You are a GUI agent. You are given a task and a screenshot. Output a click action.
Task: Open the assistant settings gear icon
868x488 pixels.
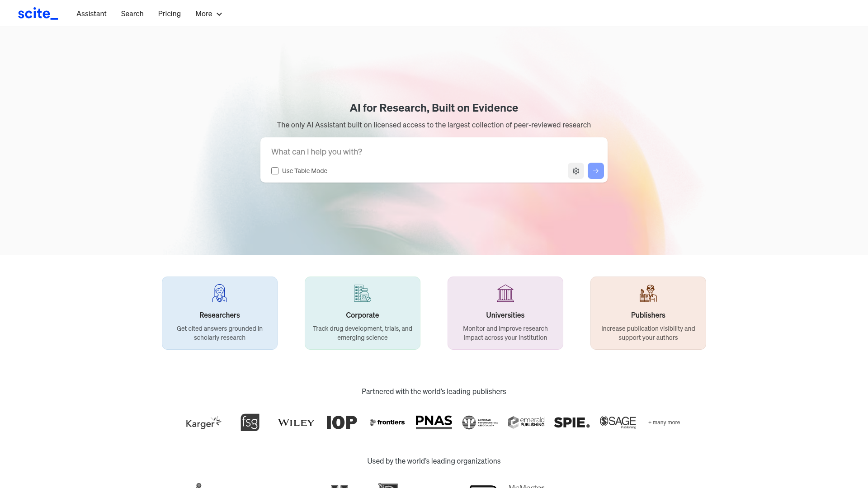[576, 171]
